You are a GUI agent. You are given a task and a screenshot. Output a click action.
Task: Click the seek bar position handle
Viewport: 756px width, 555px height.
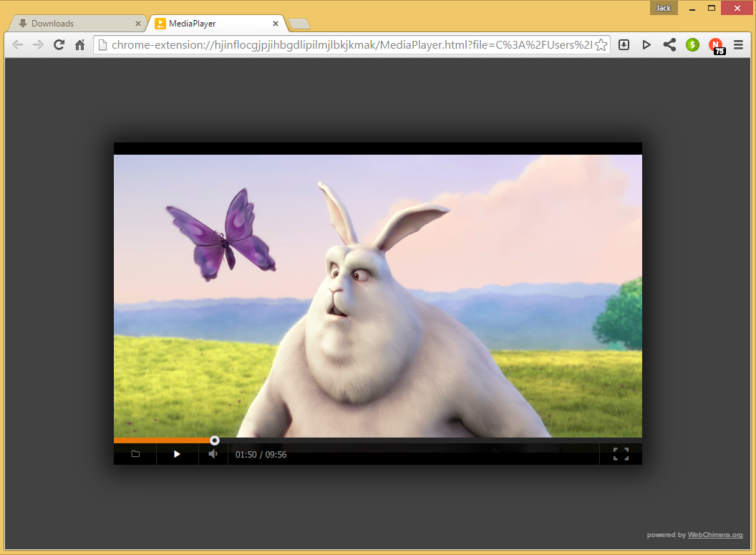(x=215, y=440)
